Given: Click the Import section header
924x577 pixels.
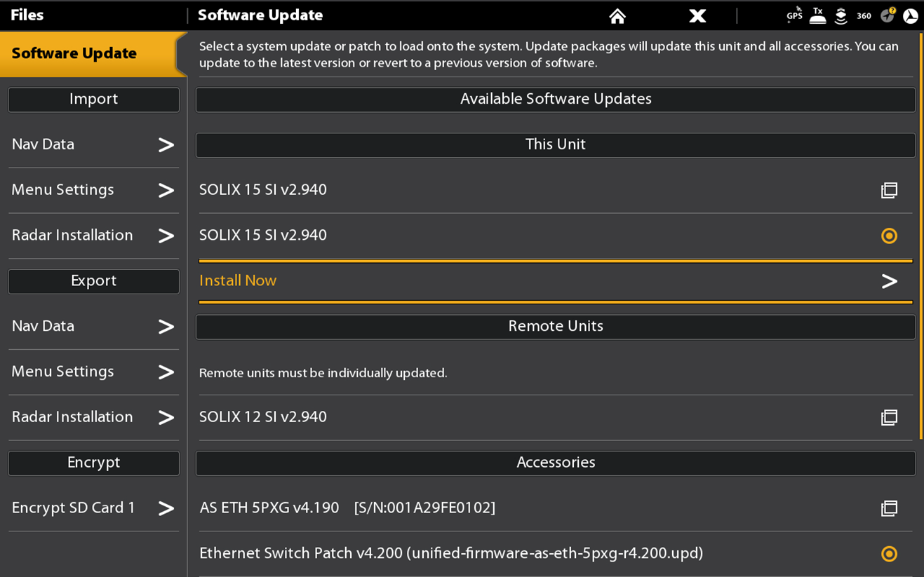Looking at the screenshot, I should point(93,100).
